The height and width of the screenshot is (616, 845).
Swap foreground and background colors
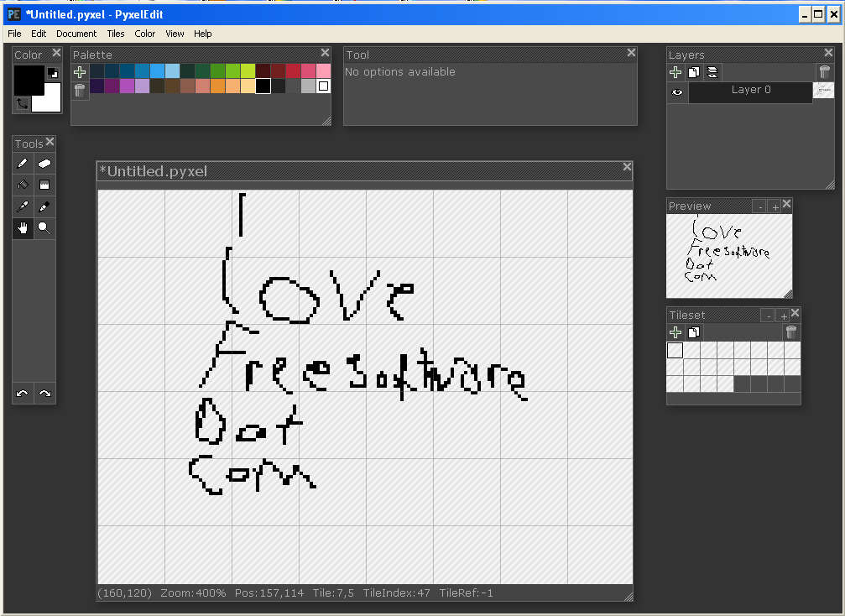click(23, 103)
